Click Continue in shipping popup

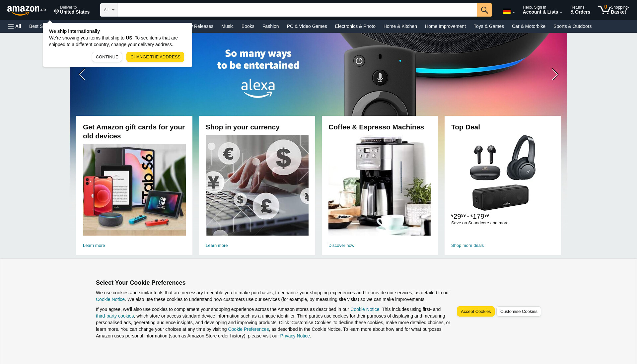tap(107, 57)
